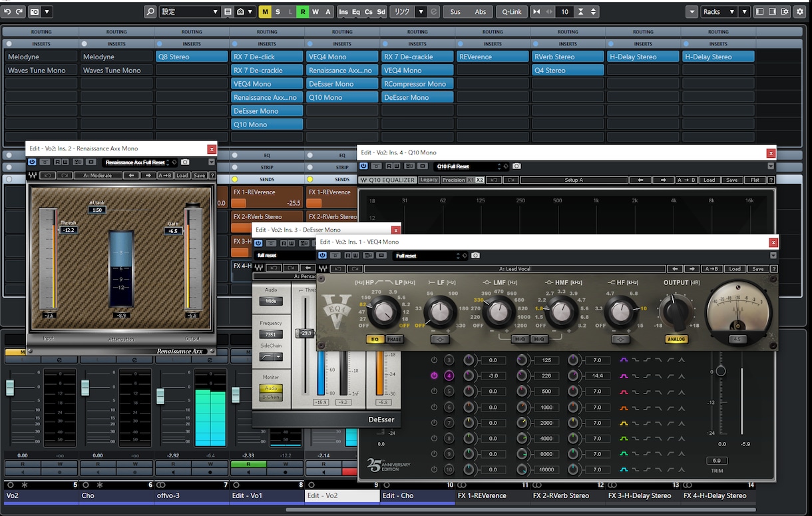Viewport: 812px width, 516px height.
Task: Click the Load button in VEQ4
Action: coord(735,269)
